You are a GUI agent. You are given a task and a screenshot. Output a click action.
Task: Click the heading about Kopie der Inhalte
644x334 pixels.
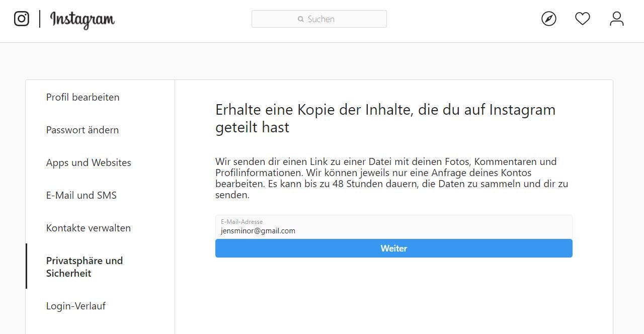[x=385, y=118]
